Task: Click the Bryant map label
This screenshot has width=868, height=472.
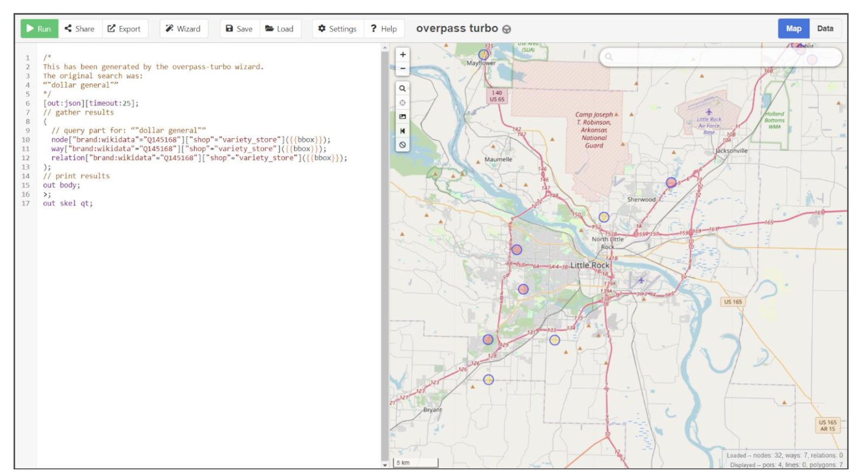Action: pyautogui.click(x=432, y=410)
